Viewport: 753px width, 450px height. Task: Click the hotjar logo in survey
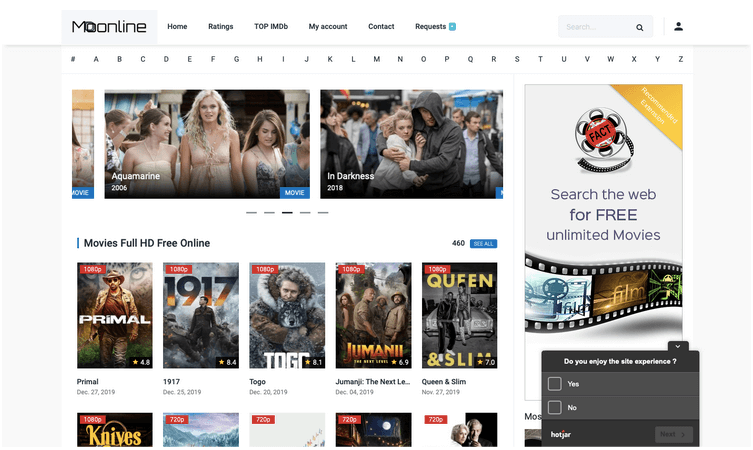click(x=561, y=435)
